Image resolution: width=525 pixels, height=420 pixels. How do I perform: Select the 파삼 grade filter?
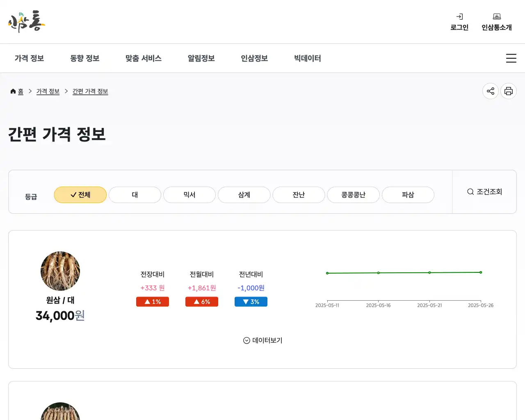coord(408,195)
